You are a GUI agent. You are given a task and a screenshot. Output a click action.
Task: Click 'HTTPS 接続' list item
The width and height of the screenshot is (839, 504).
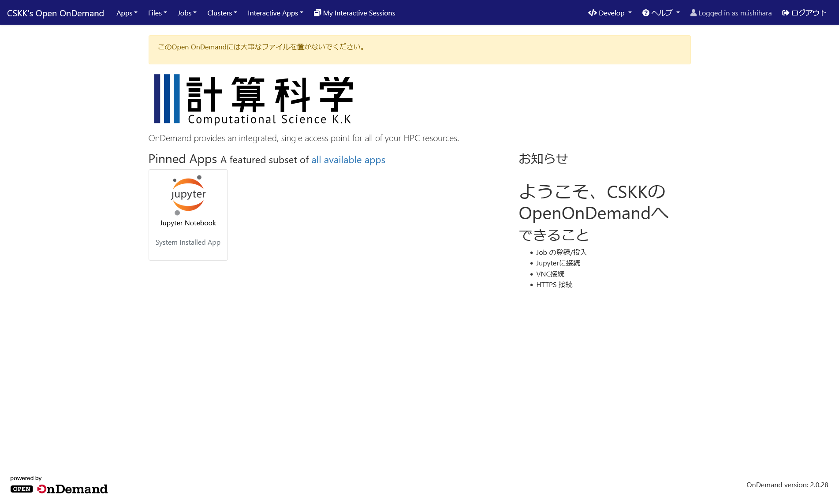pyautogui.click(x=554, y=284)
